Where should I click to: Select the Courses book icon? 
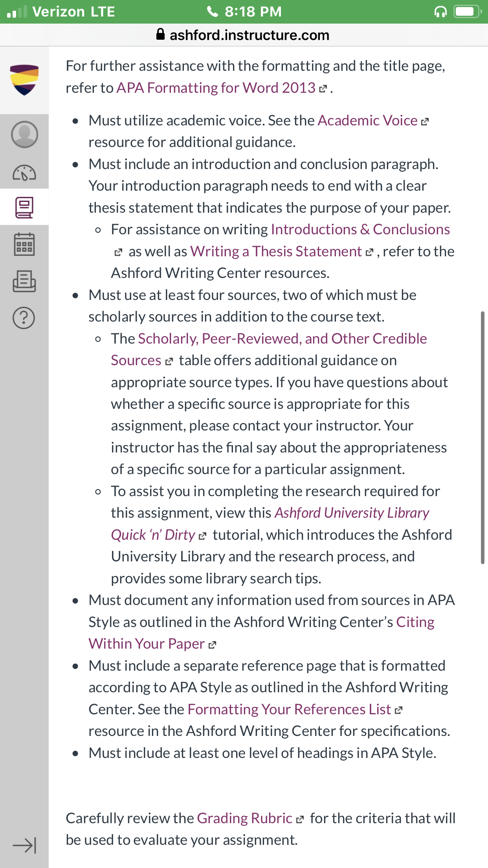24,208
